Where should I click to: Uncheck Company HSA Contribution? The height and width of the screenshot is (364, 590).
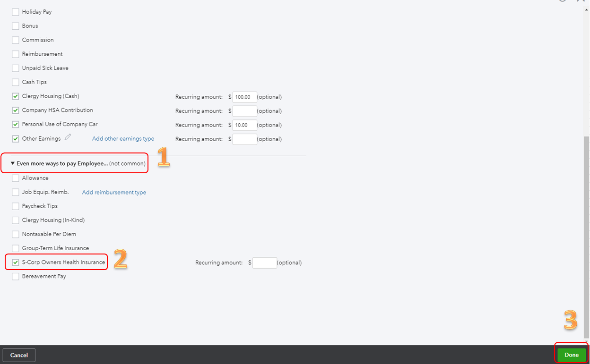point(16,110)
